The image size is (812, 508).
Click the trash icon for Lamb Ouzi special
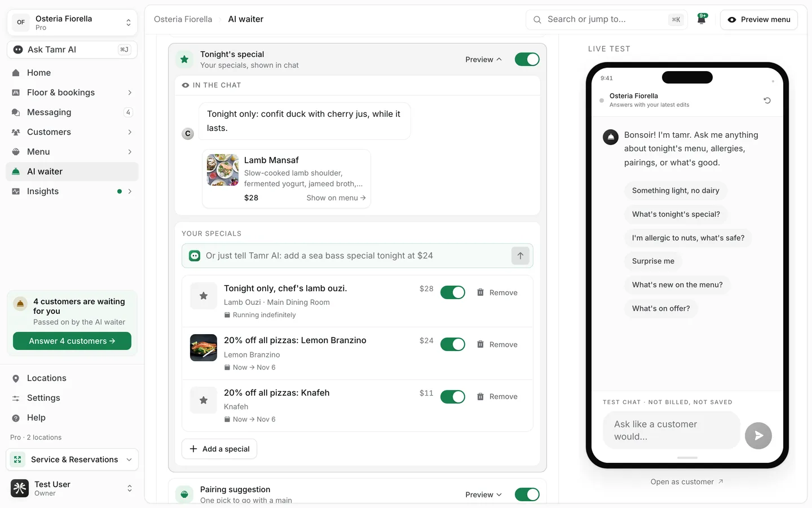pos(480,292)
